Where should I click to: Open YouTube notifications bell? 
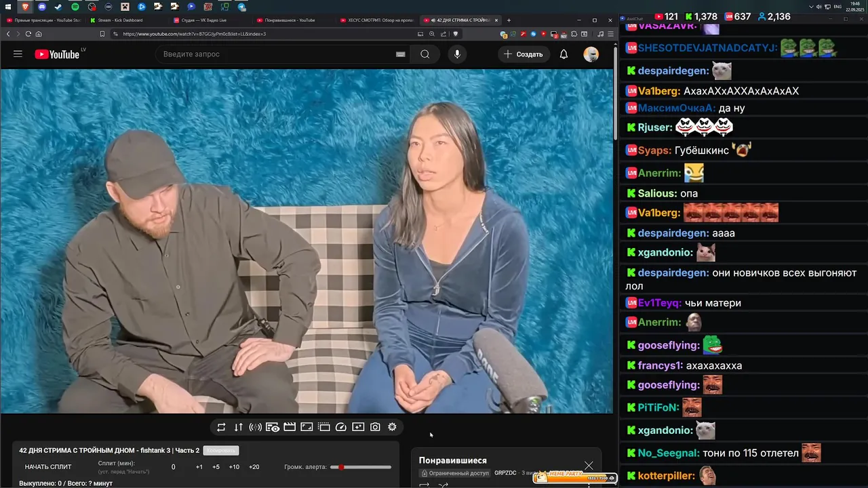[x=564, y=54]
